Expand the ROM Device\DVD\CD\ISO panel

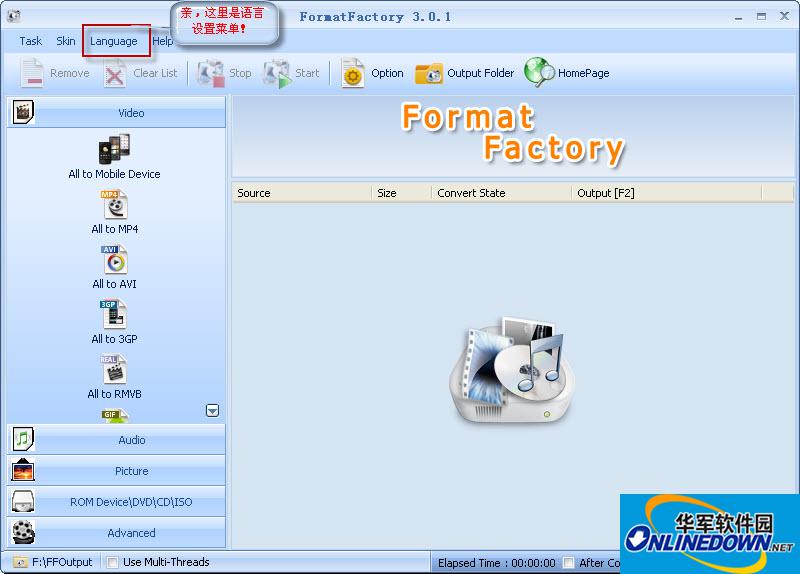116,502
